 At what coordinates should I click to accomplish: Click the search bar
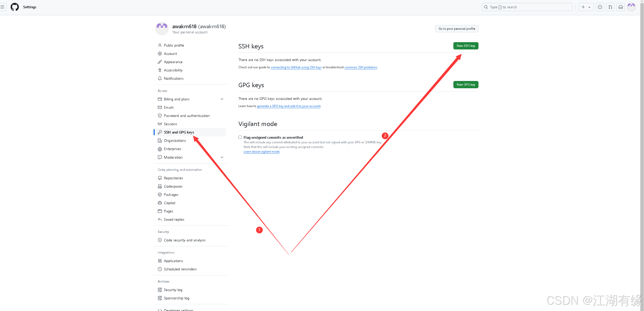(527, 7)
